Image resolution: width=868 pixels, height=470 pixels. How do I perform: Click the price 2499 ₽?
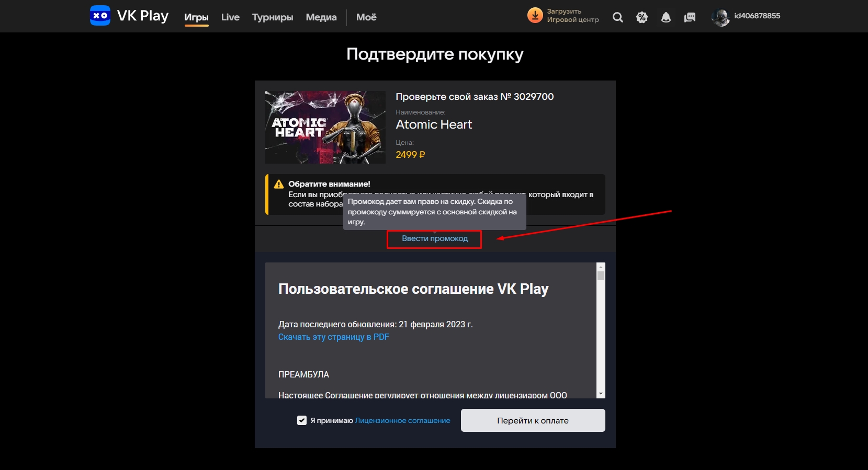click(410, 155)
